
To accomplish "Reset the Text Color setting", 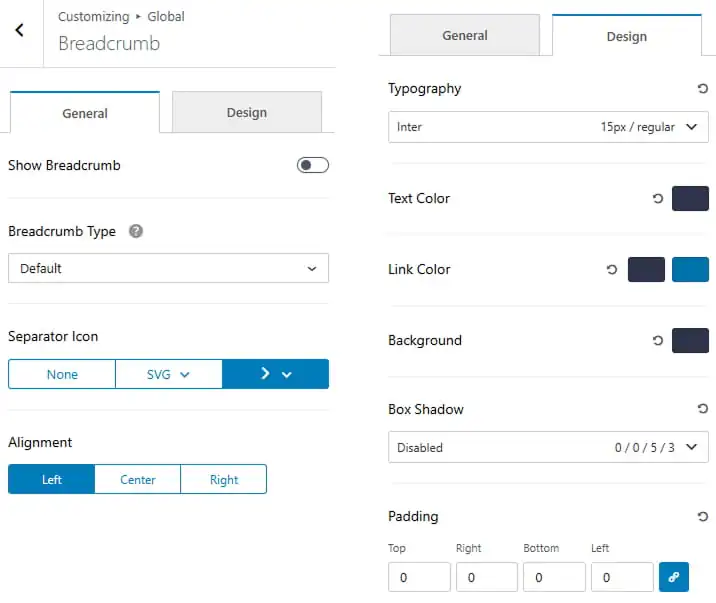I will click(658, 199).
